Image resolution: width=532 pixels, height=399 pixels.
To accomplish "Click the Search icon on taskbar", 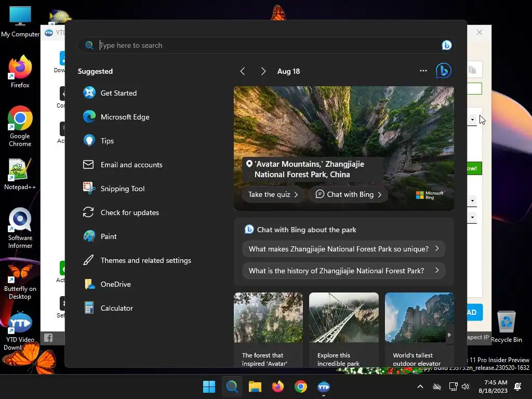I will 232,387.
